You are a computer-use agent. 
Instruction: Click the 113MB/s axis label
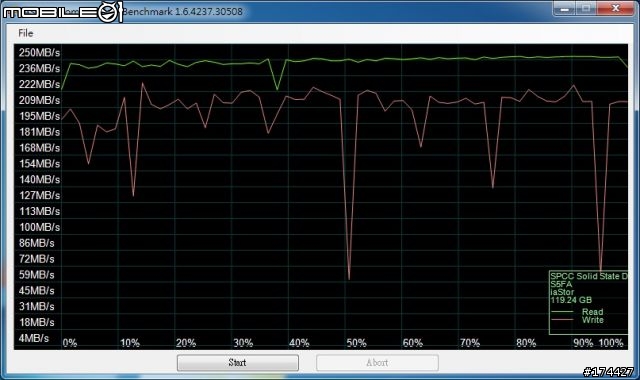[x=39, y=211]
